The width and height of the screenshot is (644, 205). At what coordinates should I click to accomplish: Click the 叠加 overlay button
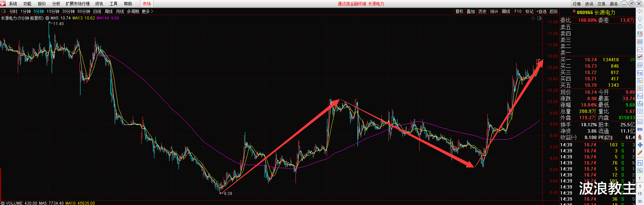471,11
